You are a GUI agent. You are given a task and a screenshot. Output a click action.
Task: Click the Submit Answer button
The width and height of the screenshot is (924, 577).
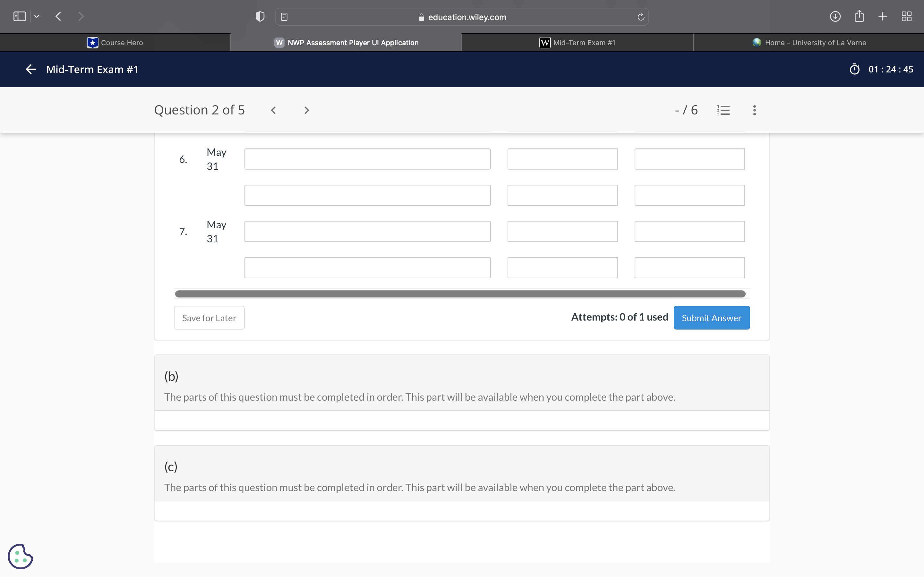pyautogui.click(x=711, y=317)
